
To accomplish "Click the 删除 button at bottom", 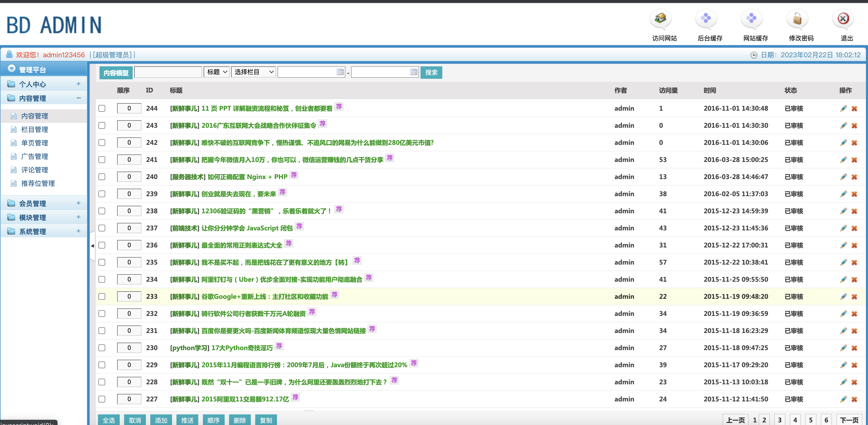I will click(x=240, y=420).
